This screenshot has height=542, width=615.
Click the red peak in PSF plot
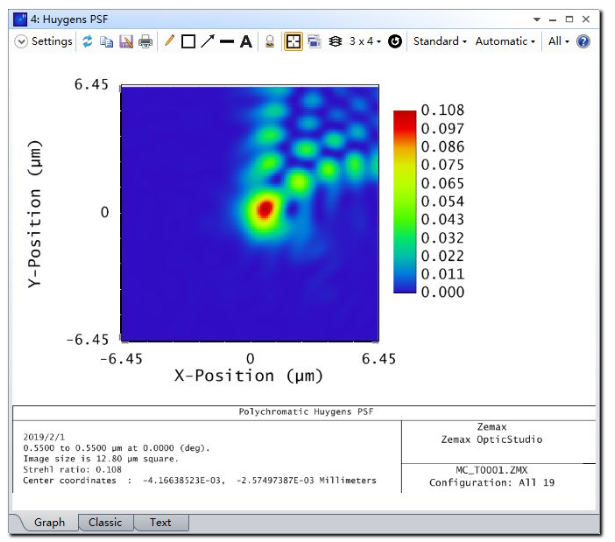click(265, 209)
